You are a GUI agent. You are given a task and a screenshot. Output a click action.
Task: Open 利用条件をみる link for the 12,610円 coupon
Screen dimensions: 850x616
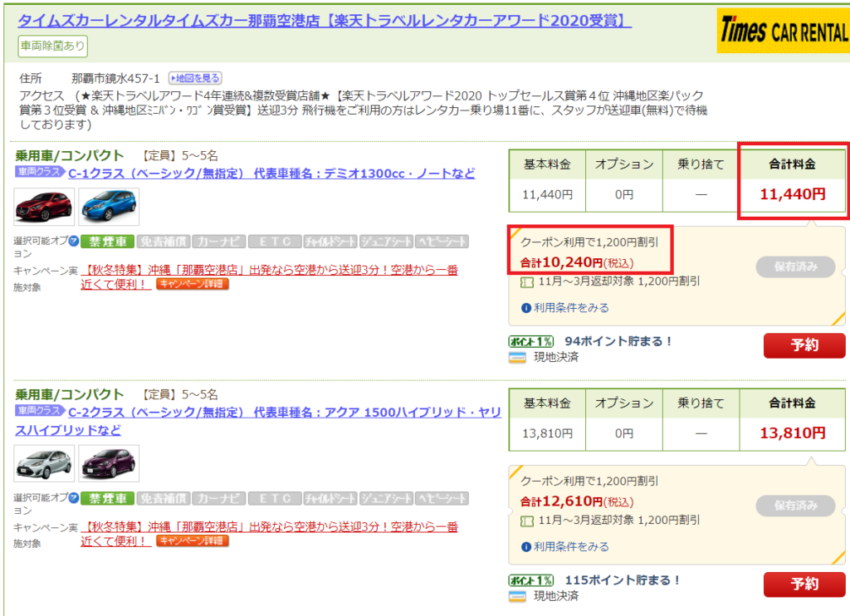(x=571, y=546)
